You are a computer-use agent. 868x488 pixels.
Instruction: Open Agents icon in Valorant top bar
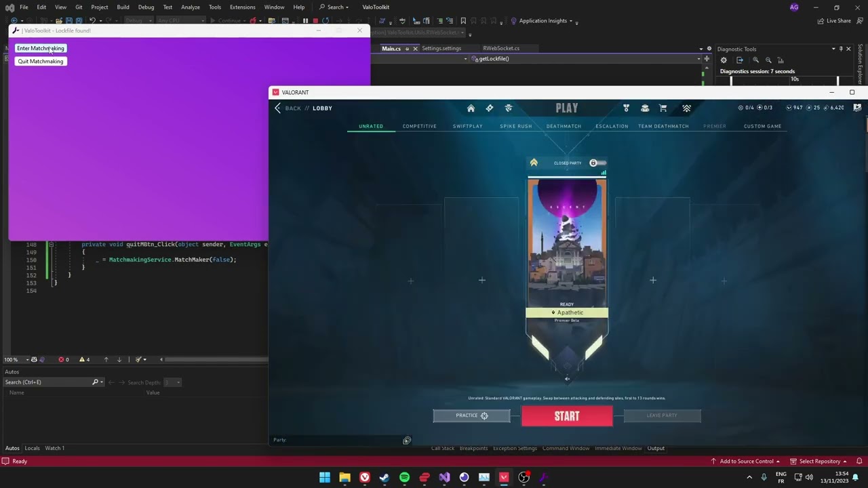509,108
